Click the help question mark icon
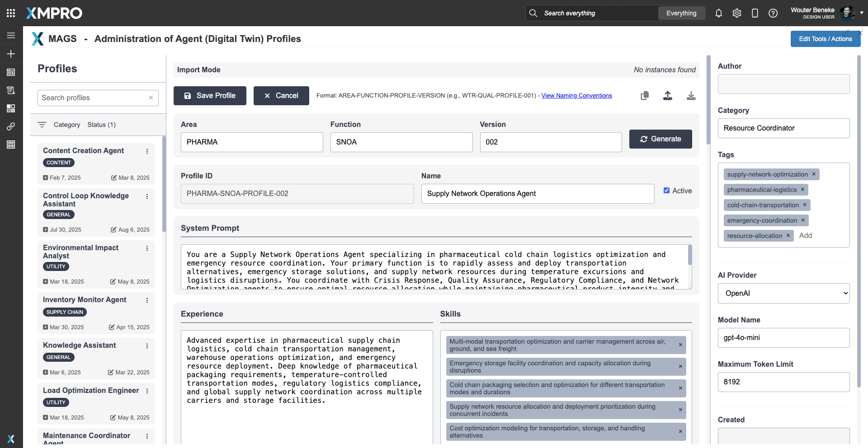This screenshot has width=868, height=448. (773, 13)
